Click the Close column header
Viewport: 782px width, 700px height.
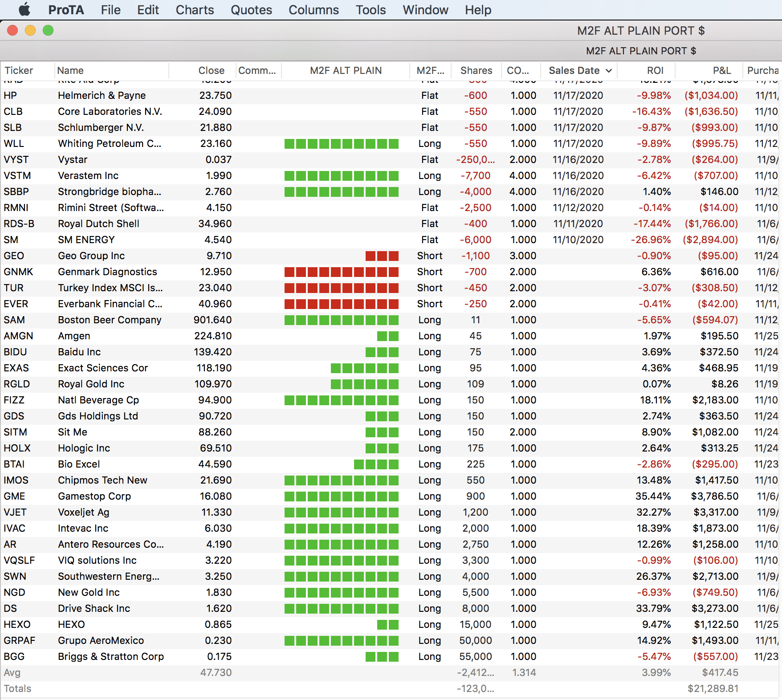tap(211, 71)
